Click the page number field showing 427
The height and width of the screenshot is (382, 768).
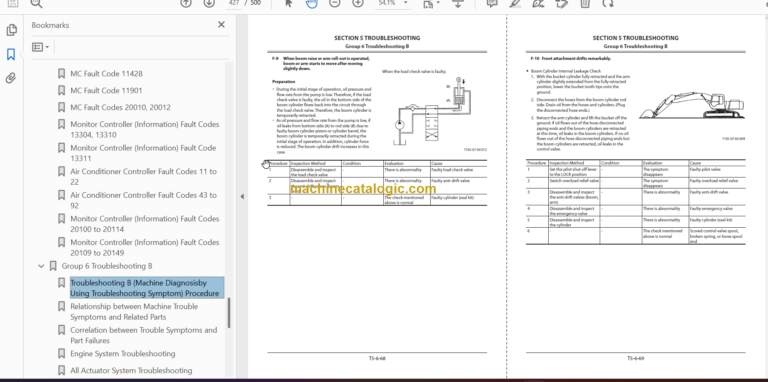(235, 3)
